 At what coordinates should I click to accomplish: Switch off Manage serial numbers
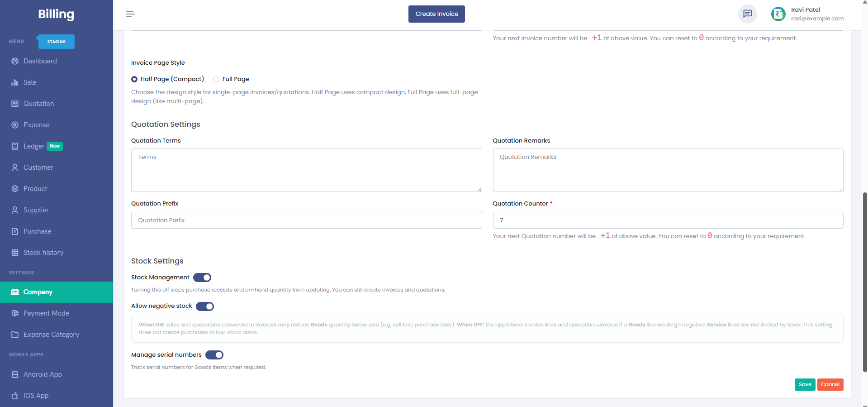pyautogui.click(x=214, y=355)
